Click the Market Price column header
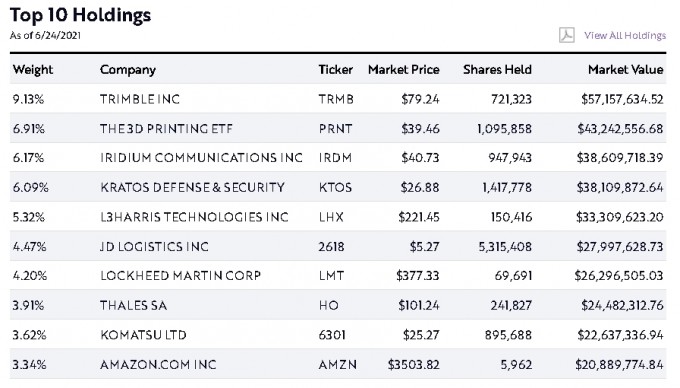 click(404, 70)
